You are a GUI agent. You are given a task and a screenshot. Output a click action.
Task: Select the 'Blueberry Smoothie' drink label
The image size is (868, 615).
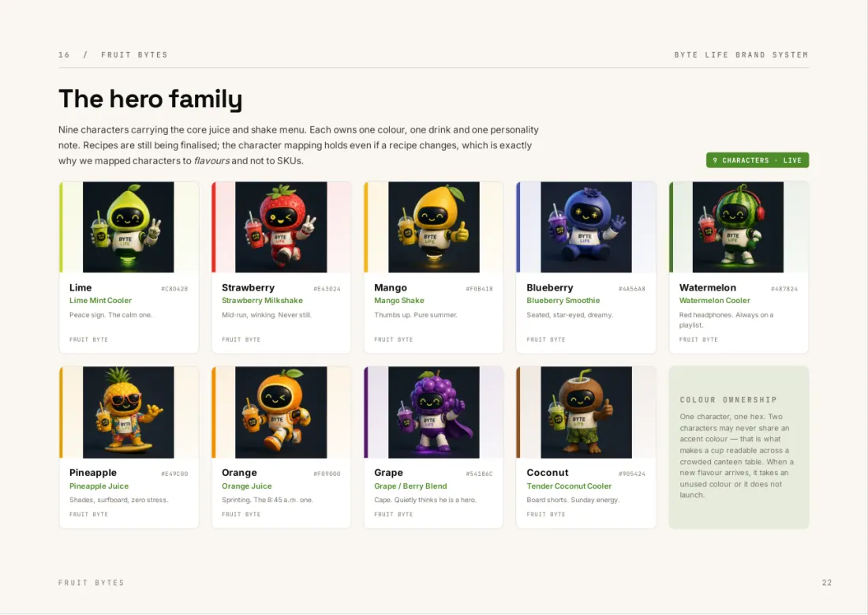563,300
